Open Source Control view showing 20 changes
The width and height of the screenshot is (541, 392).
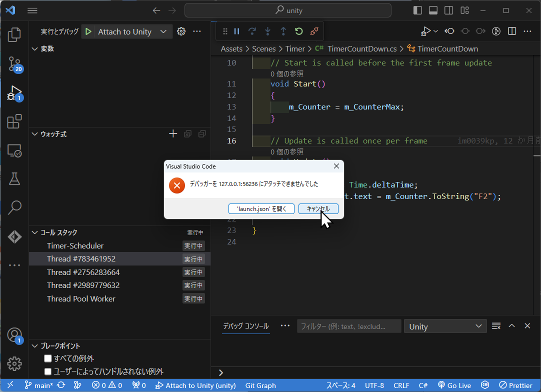tap(14, 64)
